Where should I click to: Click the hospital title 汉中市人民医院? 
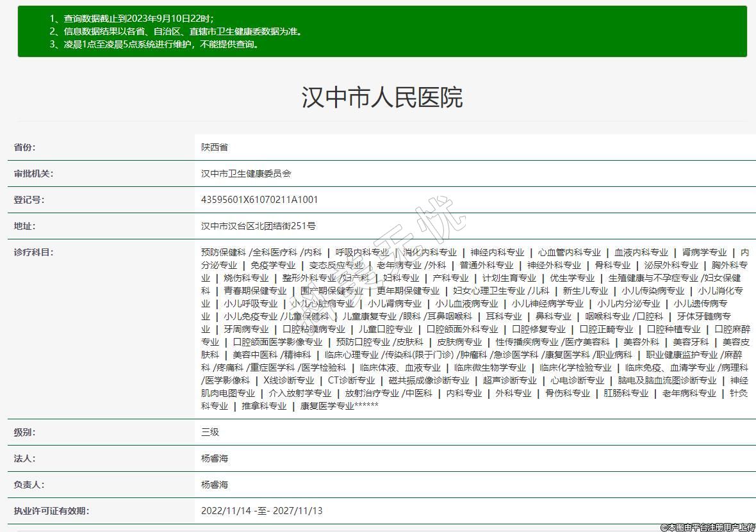pos(382,97)
